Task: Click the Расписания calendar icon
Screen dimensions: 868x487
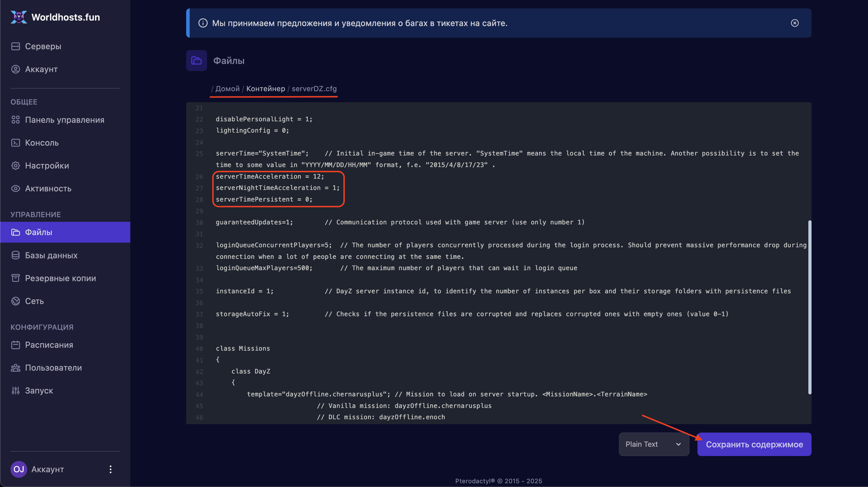Action: [16, 345]
